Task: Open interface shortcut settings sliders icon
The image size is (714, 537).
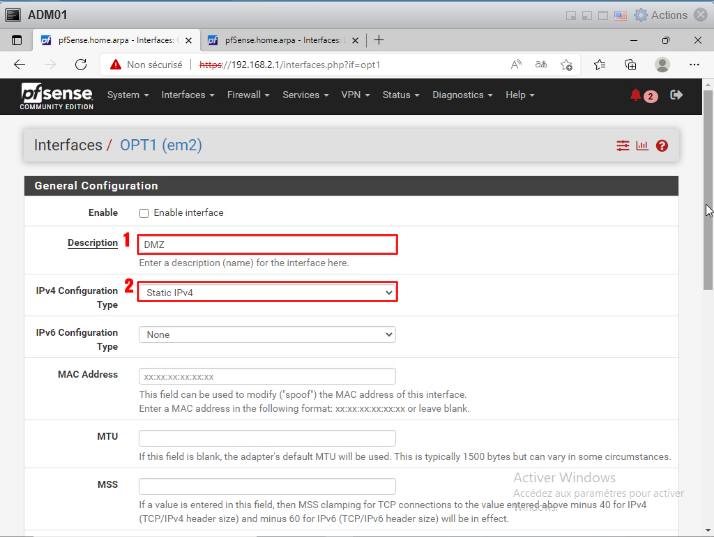Action: click(623, 146)
